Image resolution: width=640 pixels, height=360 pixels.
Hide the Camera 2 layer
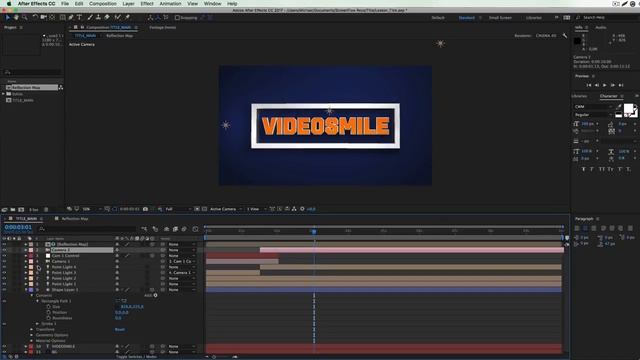click(4, 250)
